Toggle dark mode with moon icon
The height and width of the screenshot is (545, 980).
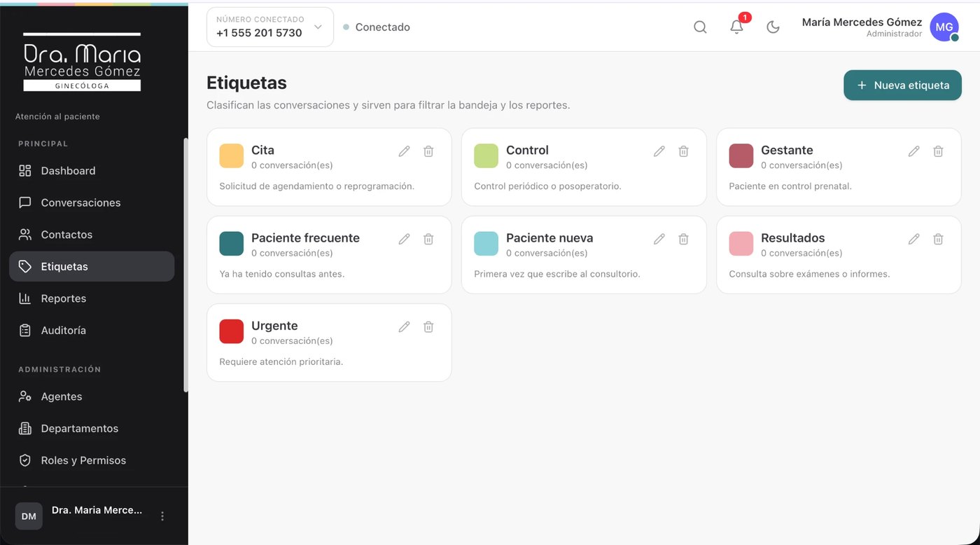pos(773,27)
